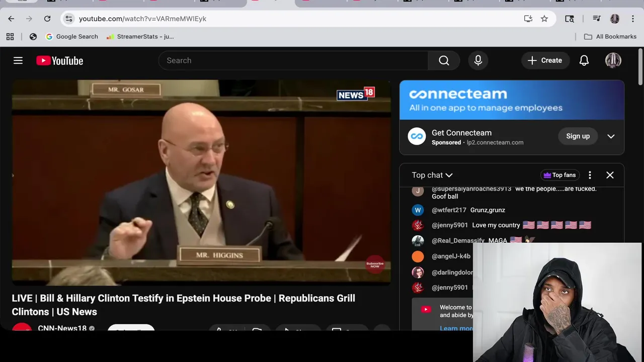
Task: Reload the page with the refresh icon
Action: (x=47, y=19)
